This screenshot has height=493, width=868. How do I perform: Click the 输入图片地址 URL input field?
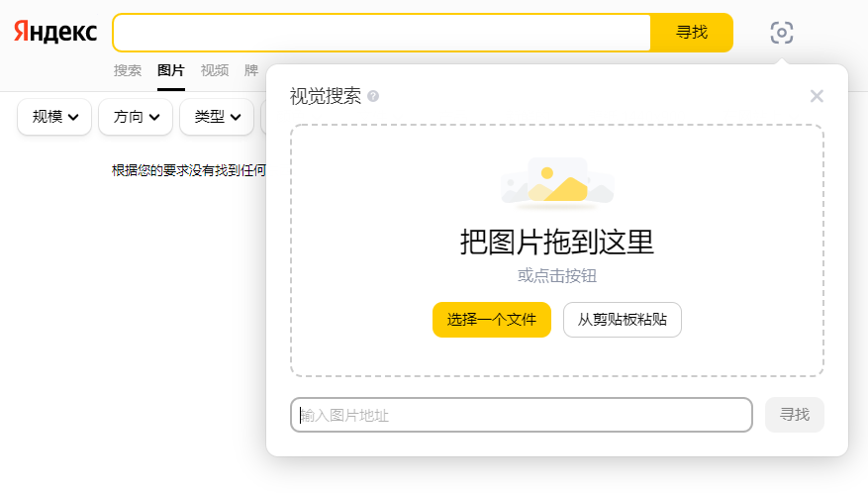521,415
